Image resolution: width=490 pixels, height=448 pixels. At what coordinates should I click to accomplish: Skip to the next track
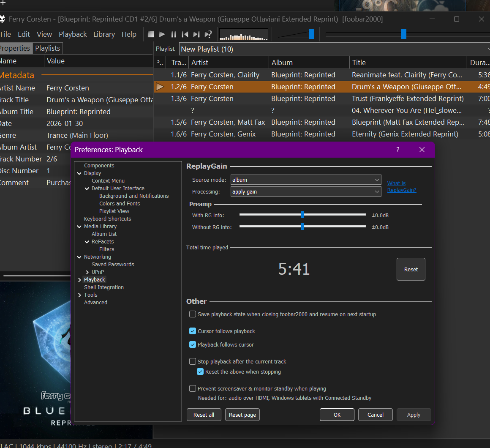point(196,34)
